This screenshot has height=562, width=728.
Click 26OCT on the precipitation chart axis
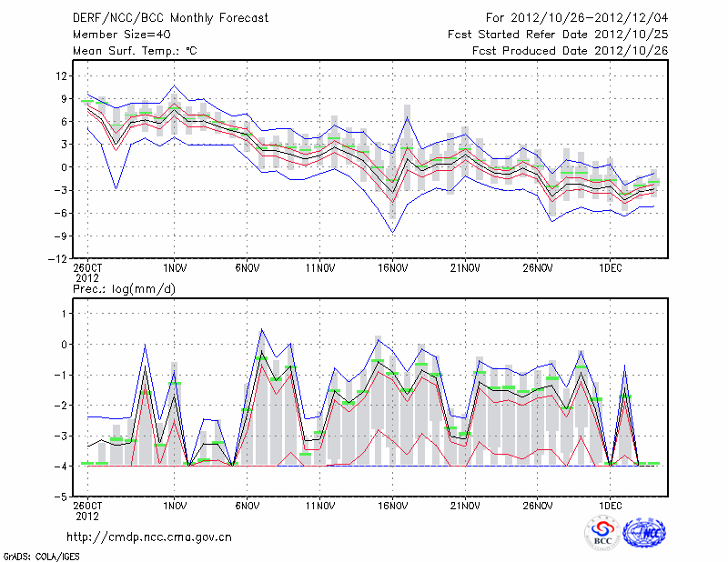click(x=87, y=507)
